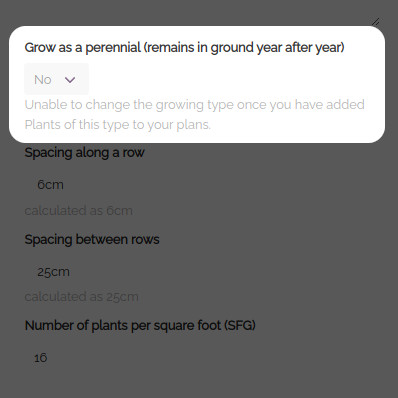Viewport: 398px width, 398px height.
Task: Click Plants of this type help line
Action: click(118, 125)
